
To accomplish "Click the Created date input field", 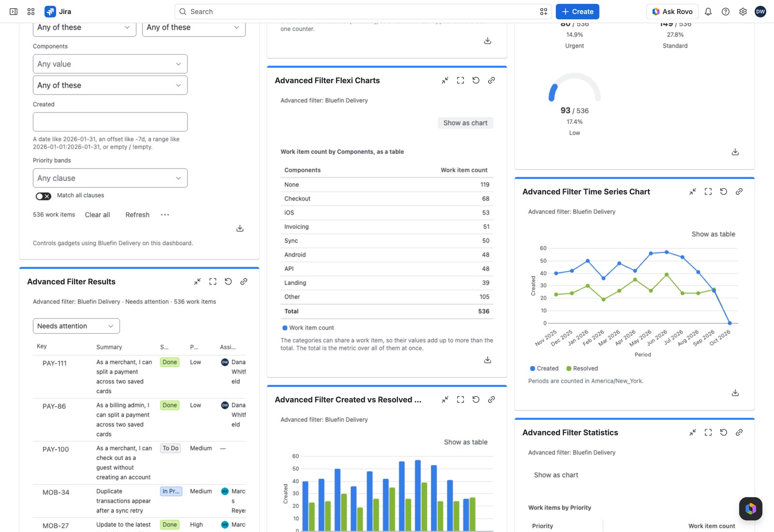I will coord(110,122).
